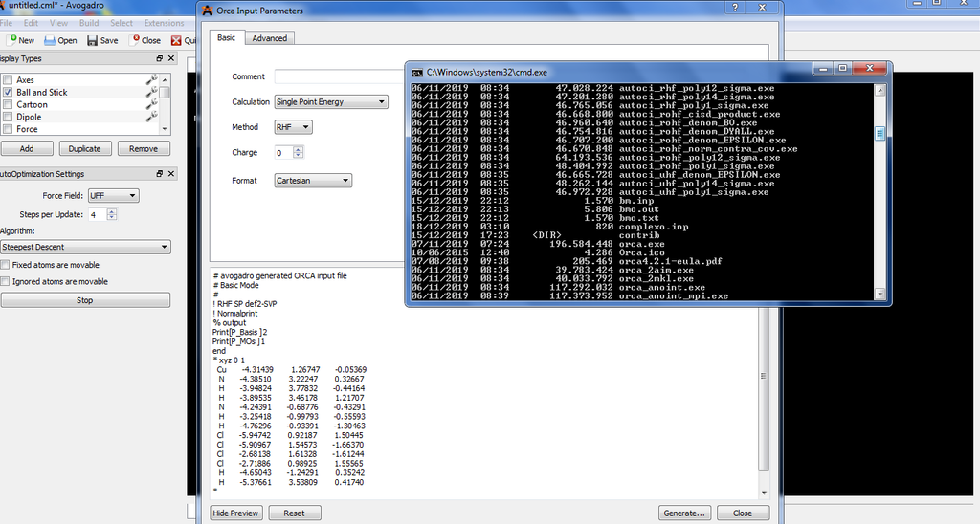Click the Hide Preview button

coord(235,513)
